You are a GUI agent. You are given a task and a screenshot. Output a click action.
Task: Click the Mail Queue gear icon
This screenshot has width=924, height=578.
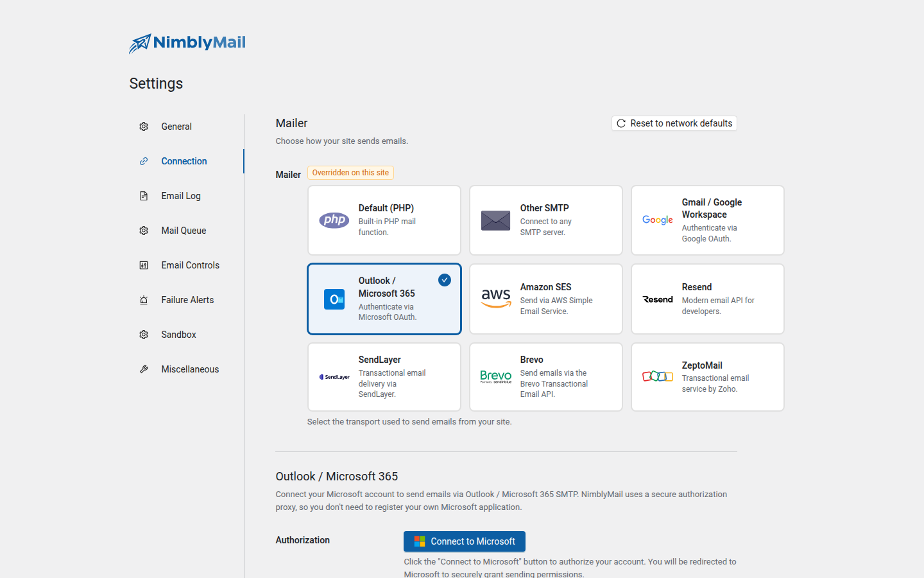pos(144,231)
